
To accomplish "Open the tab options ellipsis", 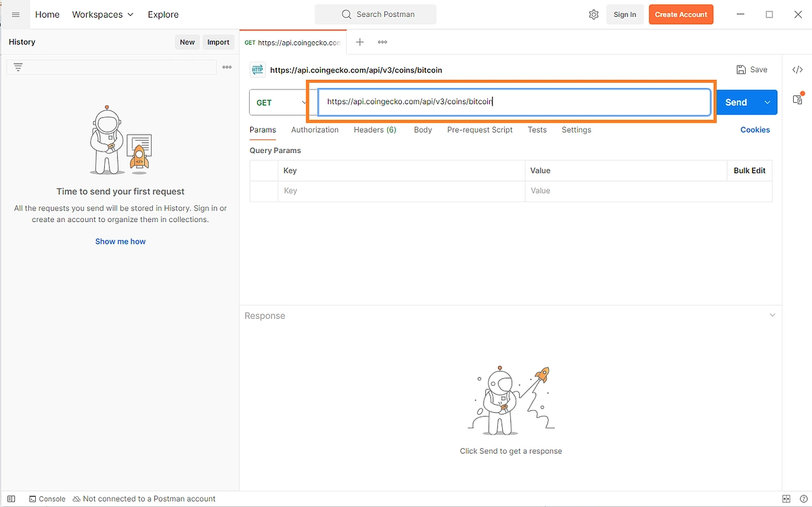I will point(382,42).
